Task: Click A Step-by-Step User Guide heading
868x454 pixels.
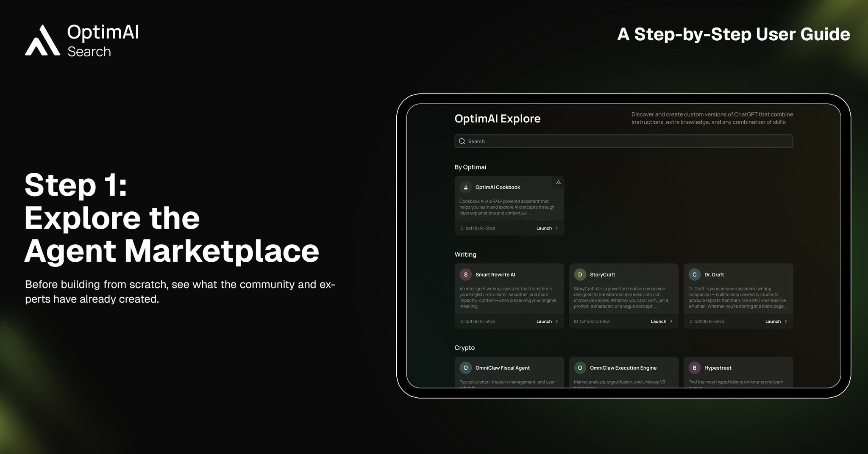Action: pos(733,34)
